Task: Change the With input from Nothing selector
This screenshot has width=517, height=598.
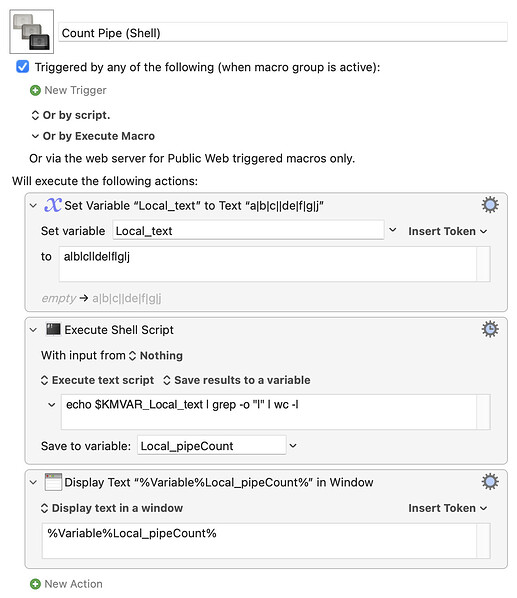Action: 156,355
